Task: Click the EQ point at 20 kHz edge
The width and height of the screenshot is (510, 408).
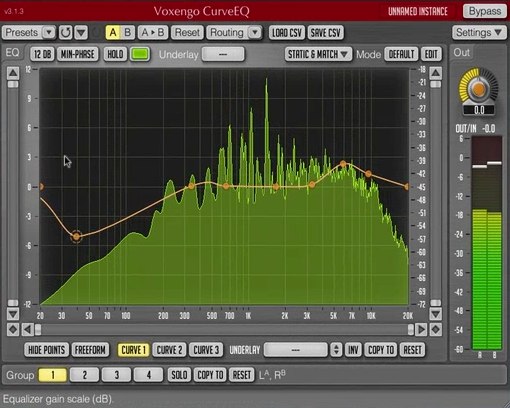Action: coord(407,187)
